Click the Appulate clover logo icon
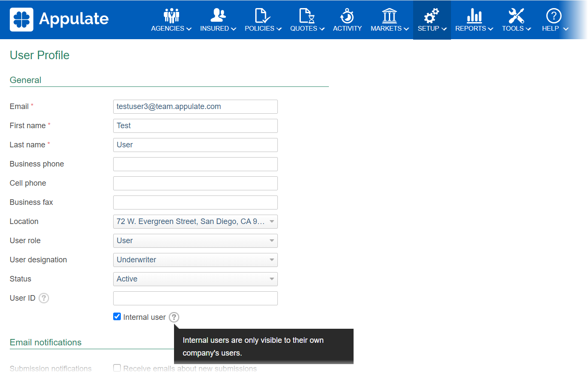This screenshot has height=379, width=588. pyautogui.click(x=22, y=20)
